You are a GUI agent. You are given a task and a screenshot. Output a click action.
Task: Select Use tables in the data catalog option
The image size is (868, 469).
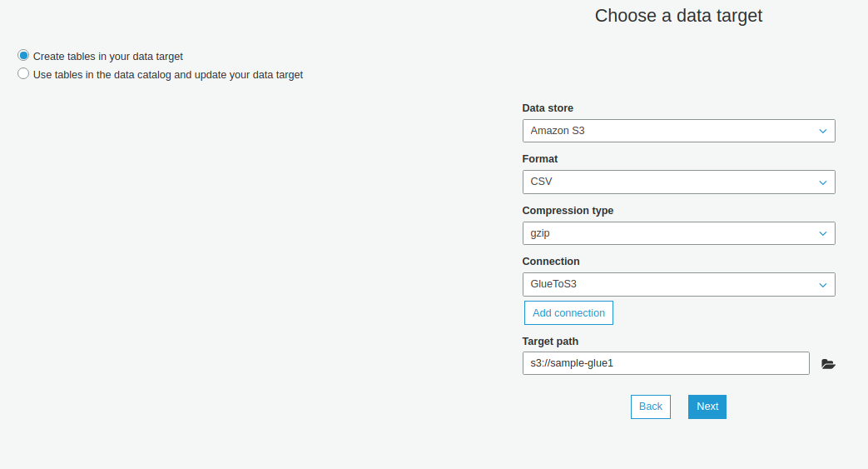(x=23, y=74)
